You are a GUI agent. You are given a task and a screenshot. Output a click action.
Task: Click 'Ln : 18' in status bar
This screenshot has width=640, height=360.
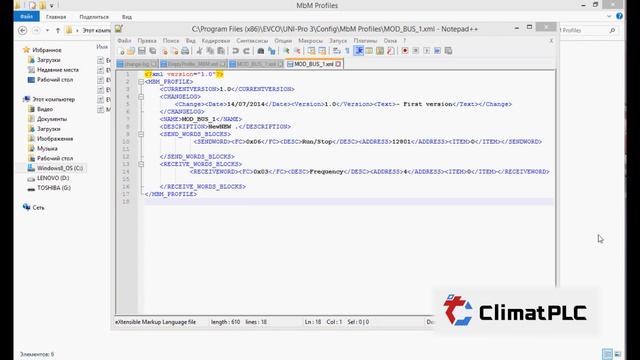(x=313, y=322)
